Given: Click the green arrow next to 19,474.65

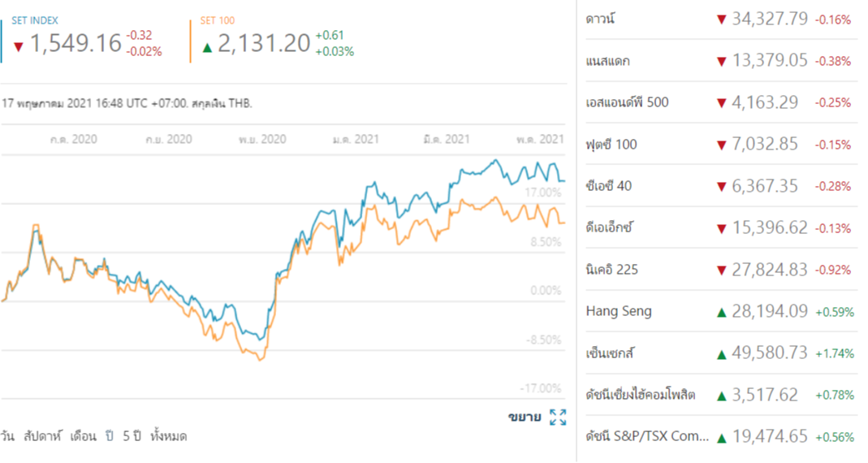Looking at the screenshot, I should pyautogui.click(x=721, y=438).
